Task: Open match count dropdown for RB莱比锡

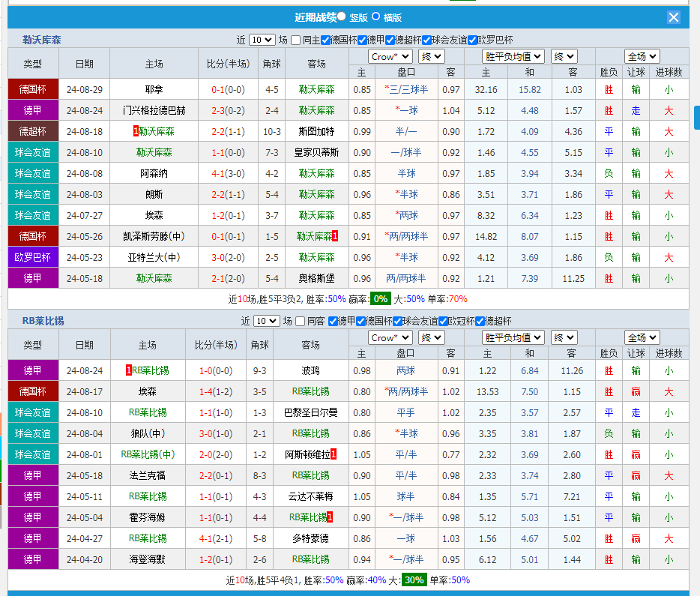Action: pos(267,321)
